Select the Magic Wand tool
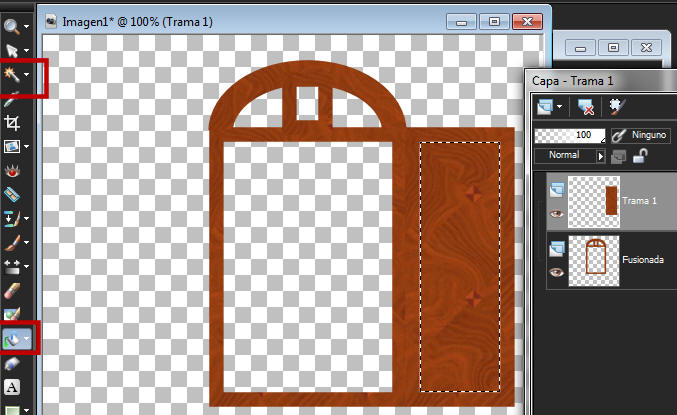This screenshot has height=415, width=677. click(x=13, y=75)
